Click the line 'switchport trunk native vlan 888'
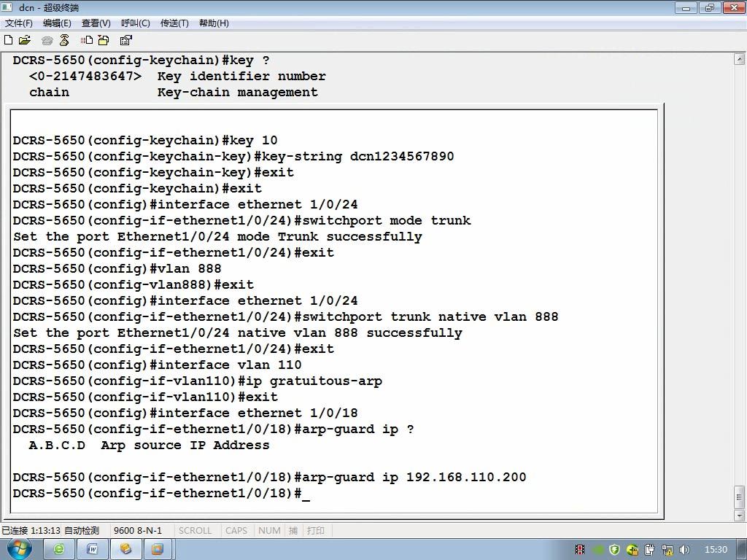747x560 pixels. coord(286,316)
